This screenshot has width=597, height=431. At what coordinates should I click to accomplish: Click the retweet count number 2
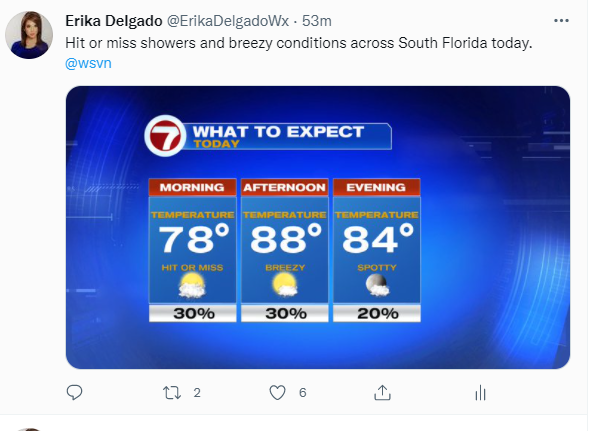pos(197,393)
